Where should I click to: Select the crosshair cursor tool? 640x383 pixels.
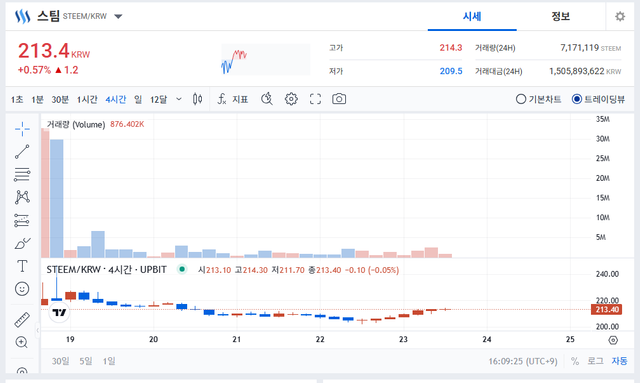coord(22,129)
